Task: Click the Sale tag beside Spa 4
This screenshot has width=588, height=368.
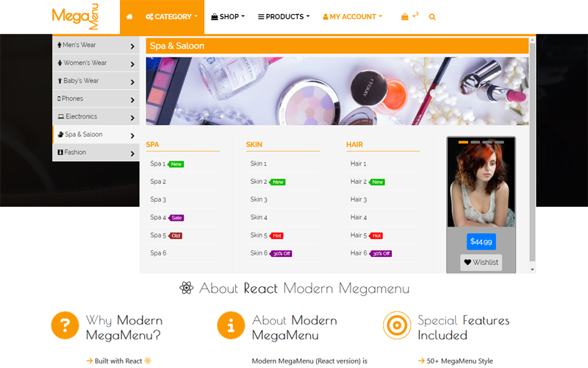Action: (x=176, y=218)
